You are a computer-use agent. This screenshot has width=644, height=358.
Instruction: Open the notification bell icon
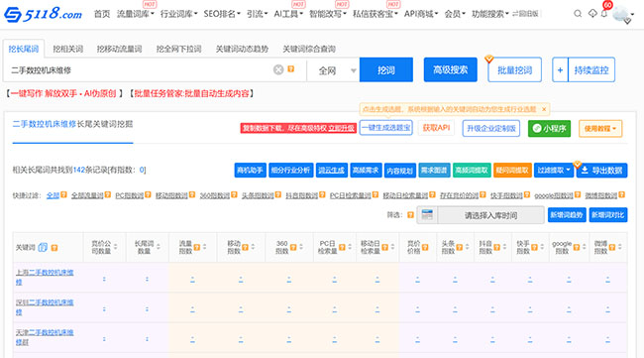603,14
